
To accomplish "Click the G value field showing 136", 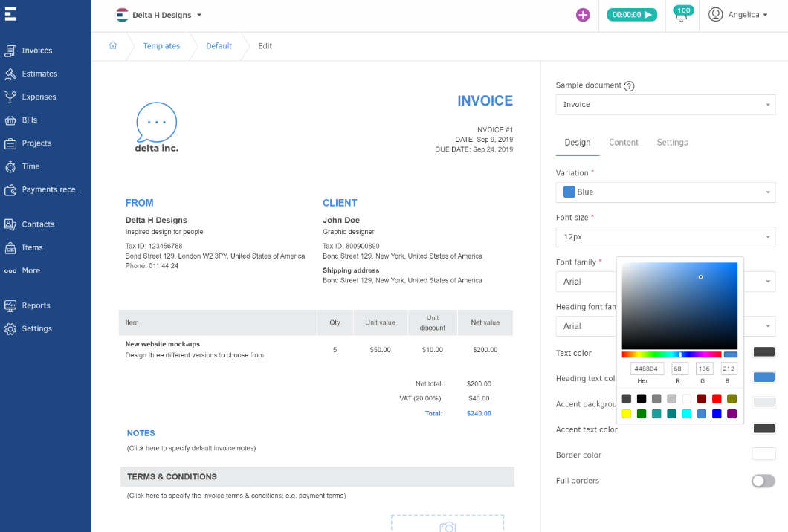I will (x=704, y=369).
